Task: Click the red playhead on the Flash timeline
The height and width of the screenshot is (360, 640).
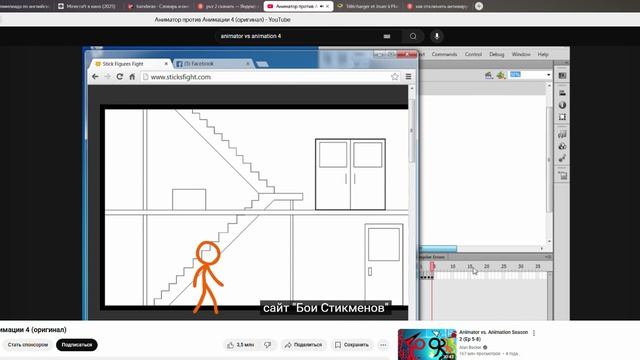Action: click(x=432, y=267)
